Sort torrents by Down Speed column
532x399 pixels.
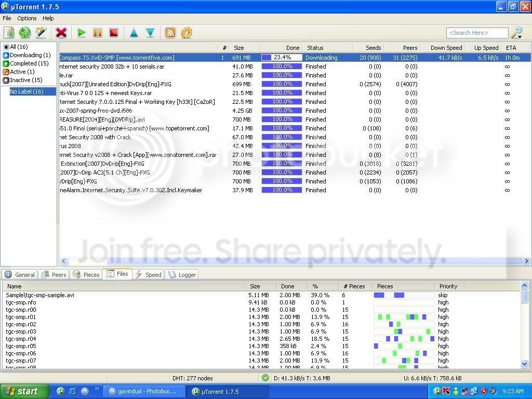[x=443, y=48]
